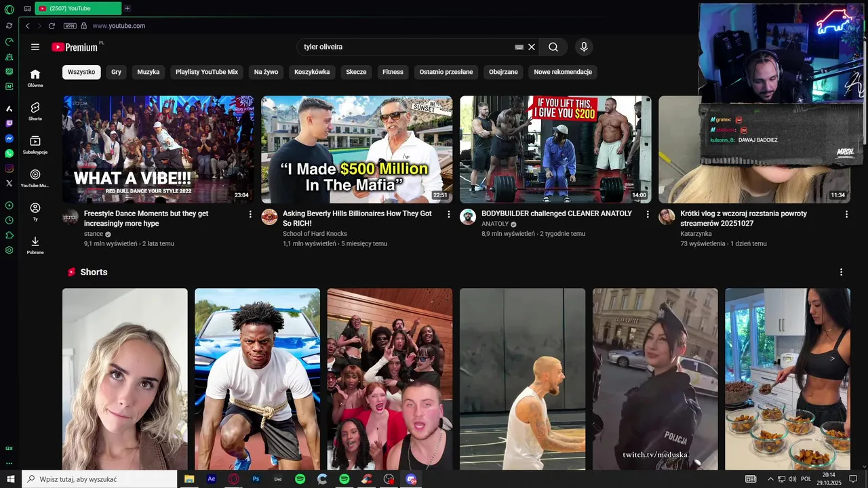868x488 pixels.
Task: Select the Na żywo filter chip
Action: pyautogui.click(x=267, y=72)
